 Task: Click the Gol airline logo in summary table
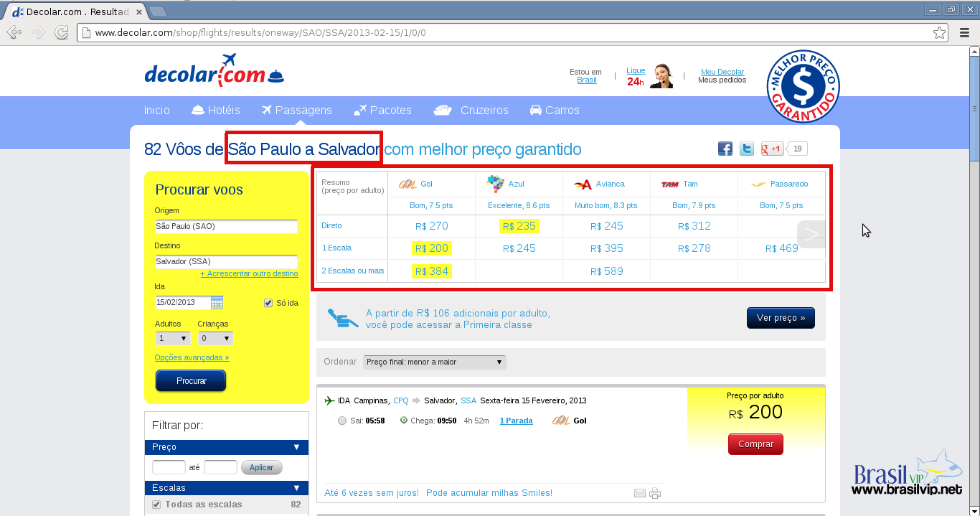(x=407, y=184)
